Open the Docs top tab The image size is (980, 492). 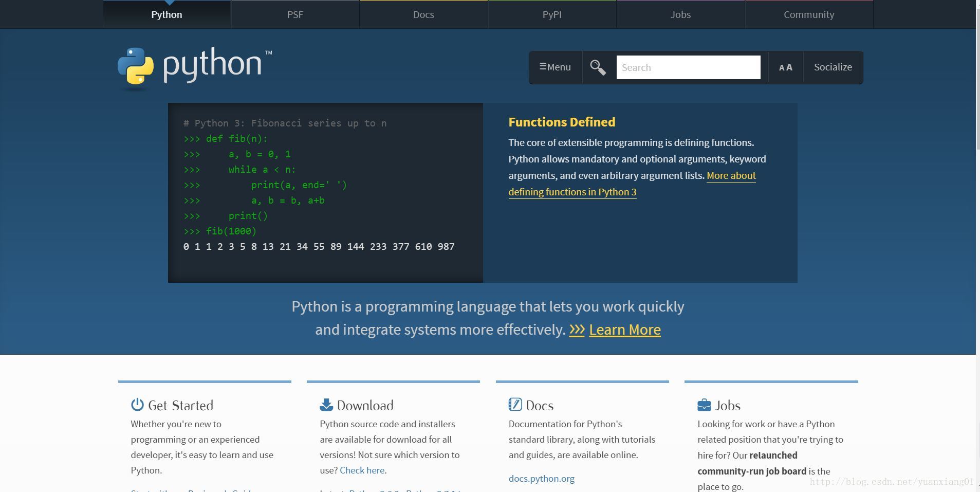(x=423, y=14)
